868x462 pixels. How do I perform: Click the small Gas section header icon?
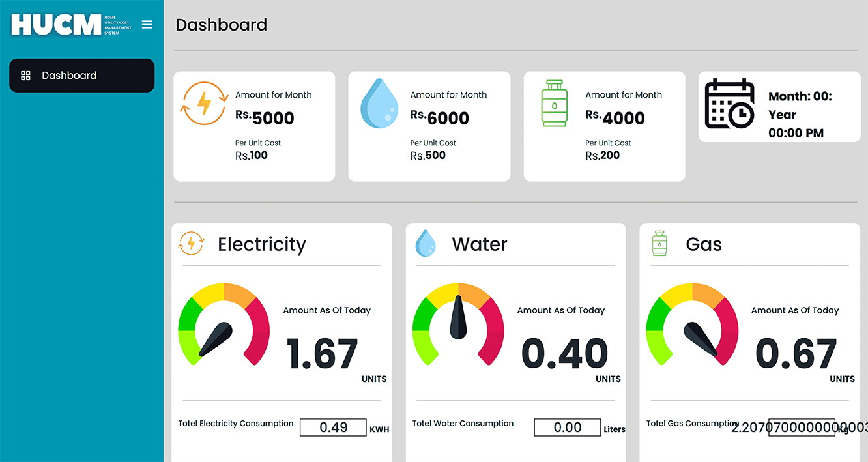coord(659,244)
